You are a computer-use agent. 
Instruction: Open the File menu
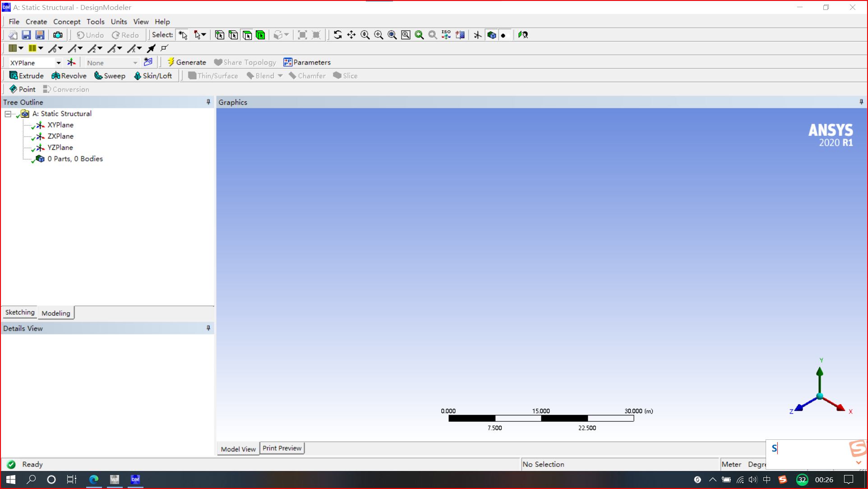pos(14,22)
